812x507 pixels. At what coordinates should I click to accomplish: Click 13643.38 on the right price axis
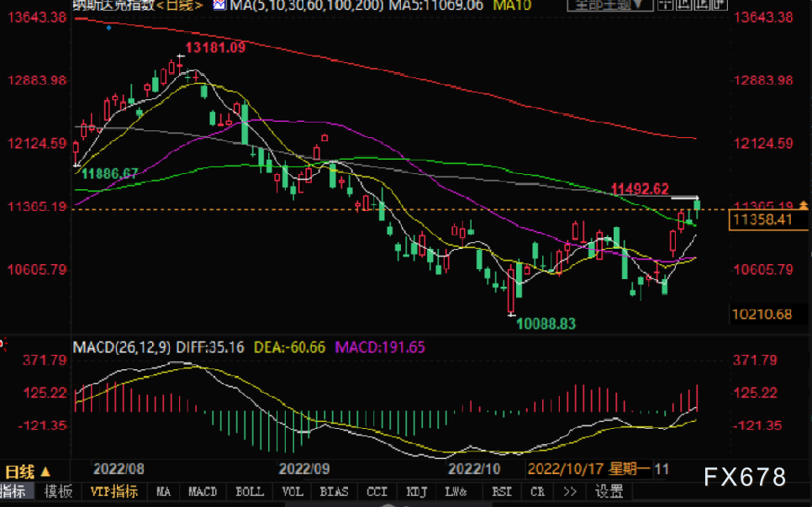(763, 17)
